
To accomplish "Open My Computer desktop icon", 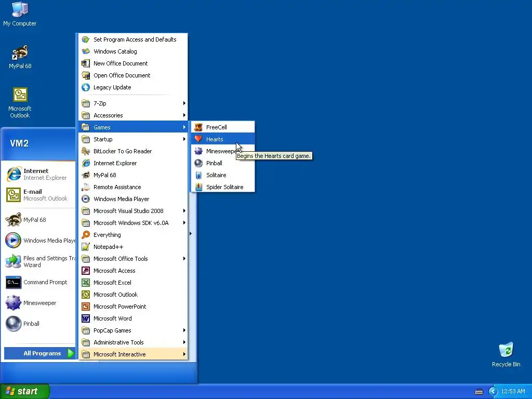I will pyautogui.click(x=20, y=14).
